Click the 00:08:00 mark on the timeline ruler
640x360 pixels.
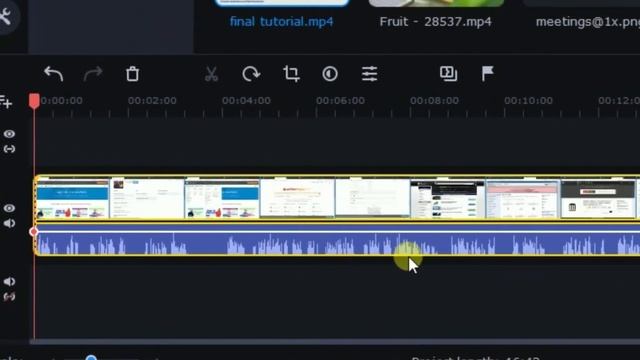pyautogui.click(x=434, y=100)
